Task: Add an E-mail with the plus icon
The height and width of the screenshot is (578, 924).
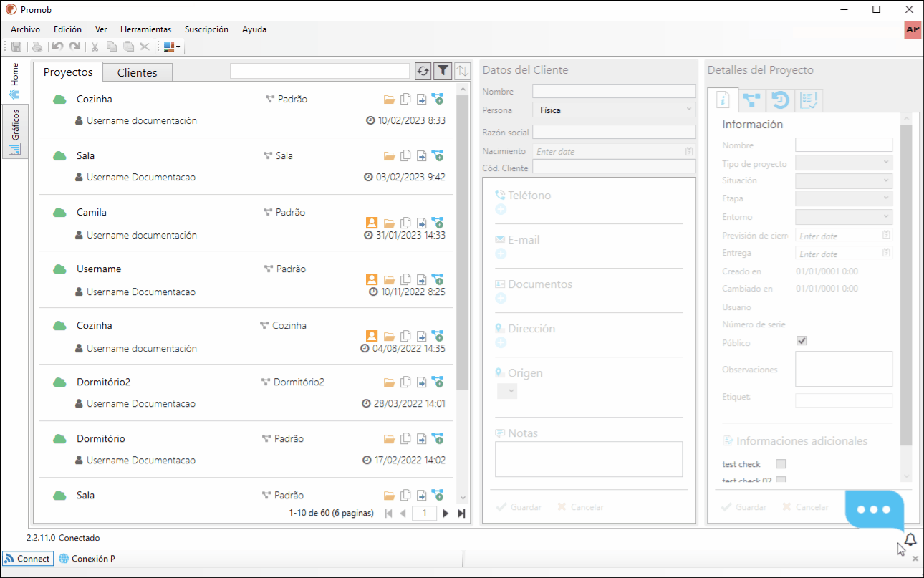Action: (501, 254)
